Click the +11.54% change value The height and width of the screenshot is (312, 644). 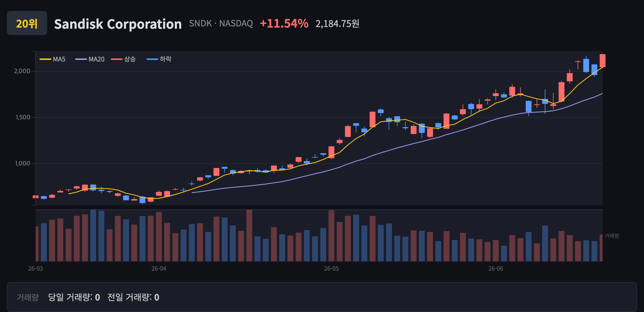pyautogui.click(x=284, y=24)
